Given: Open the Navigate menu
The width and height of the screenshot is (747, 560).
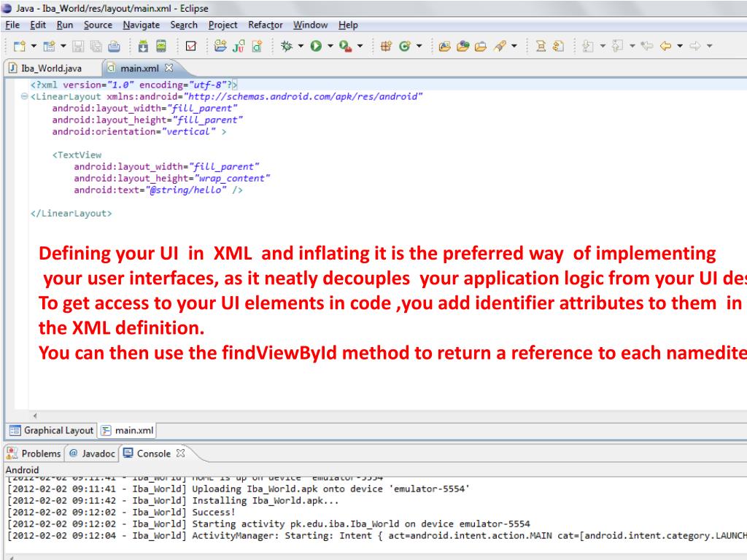Looking at the screenshot, I should (x=141, y=26).
